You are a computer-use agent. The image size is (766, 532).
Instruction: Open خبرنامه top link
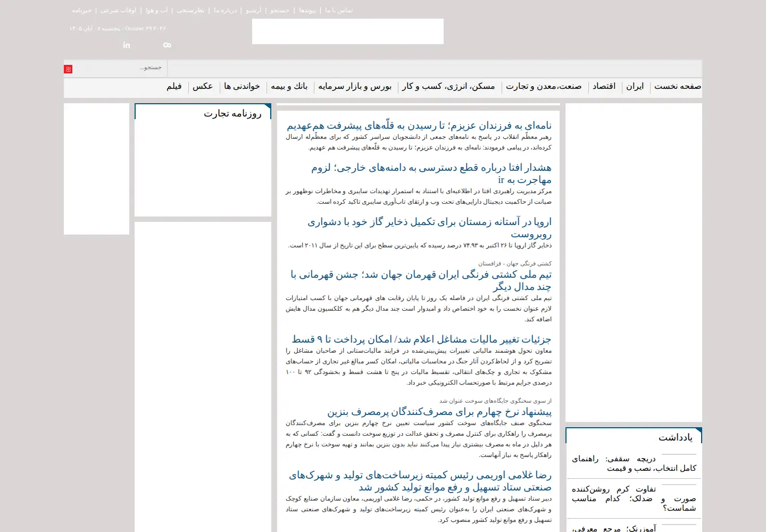82,10
